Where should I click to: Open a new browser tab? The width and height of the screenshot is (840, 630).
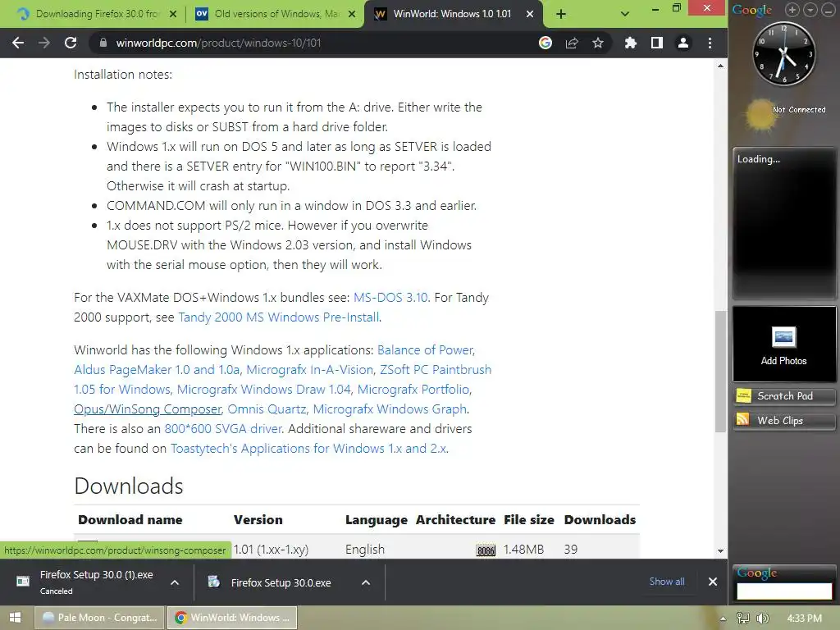[x=561, y=14]
